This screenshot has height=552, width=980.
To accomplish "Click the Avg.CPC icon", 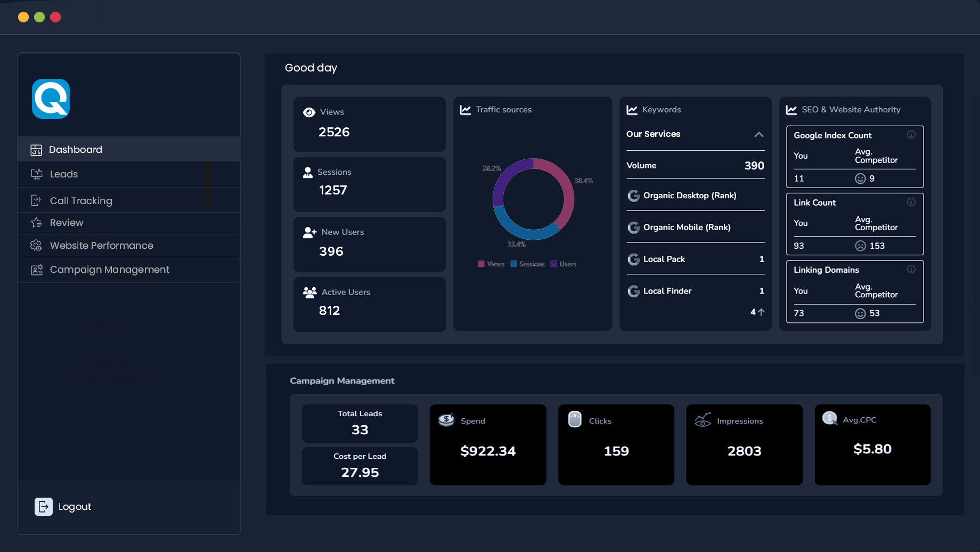I will point(830,418).
